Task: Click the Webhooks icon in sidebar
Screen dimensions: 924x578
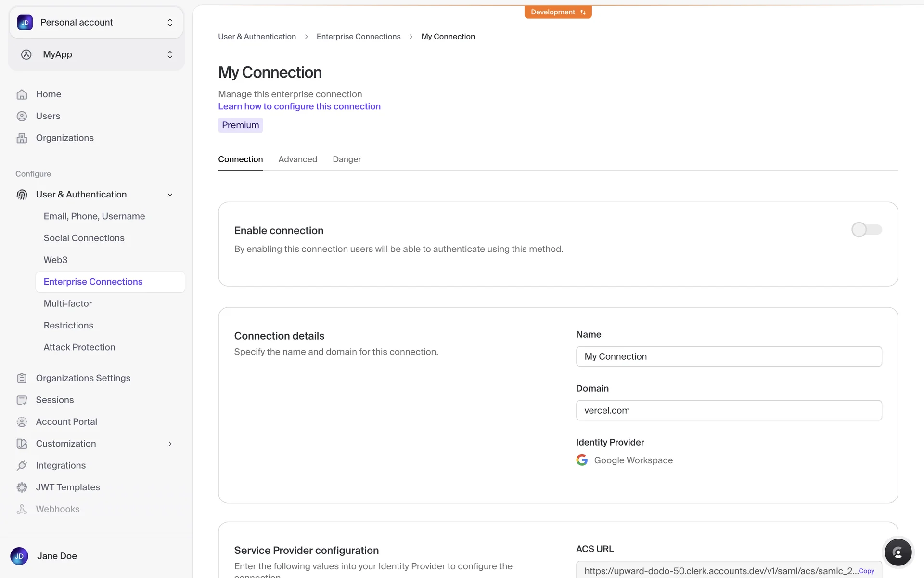Action: click(22, 509)
